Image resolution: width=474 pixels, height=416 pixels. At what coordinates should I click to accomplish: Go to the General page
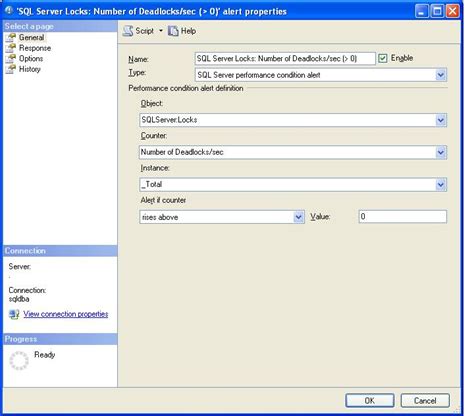pos(31,37)
